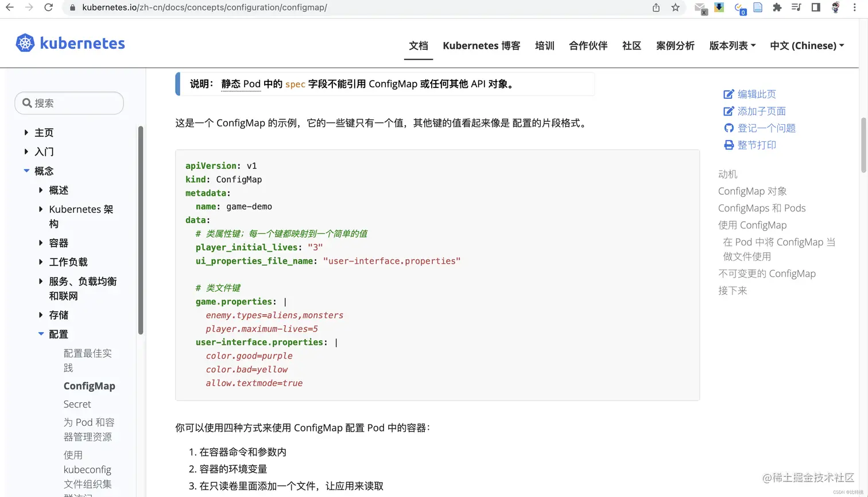The height and width of the screenshot is (497, 868).
Task: Click the 静态 Pod link in the note
Action: click(241, 84)
